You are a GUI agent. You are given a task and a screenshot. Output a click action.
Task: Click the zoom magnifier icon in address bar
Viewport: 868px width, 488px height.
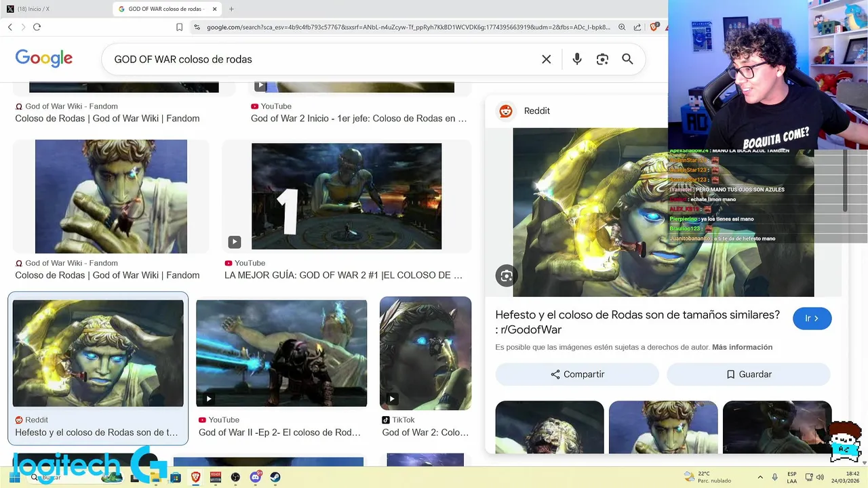(x=622, y=27)
